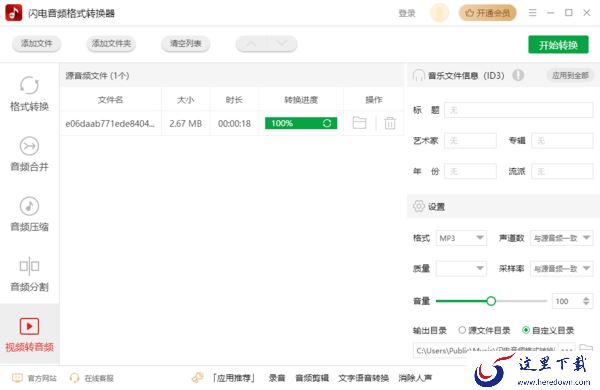600x390 pixels.
Task: Click the 标题 input field
Action: pyautogui.click(x=518, y=110)
